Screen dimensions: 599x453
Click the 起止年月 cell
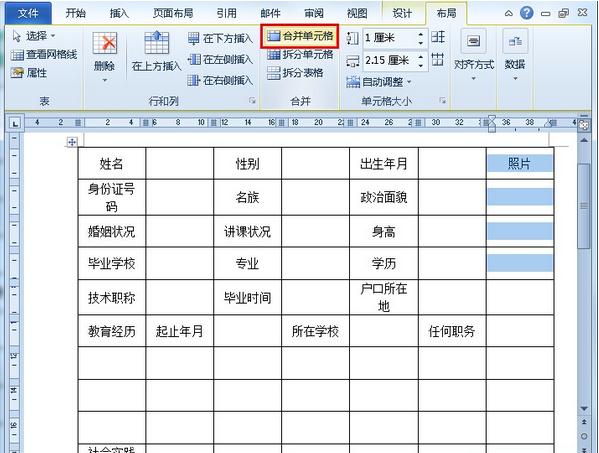[180, 331]
